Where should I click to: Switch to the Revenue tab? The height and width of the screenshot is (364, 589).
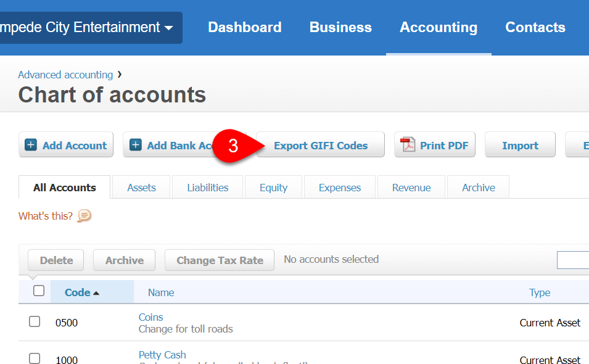tap(411, 187)
